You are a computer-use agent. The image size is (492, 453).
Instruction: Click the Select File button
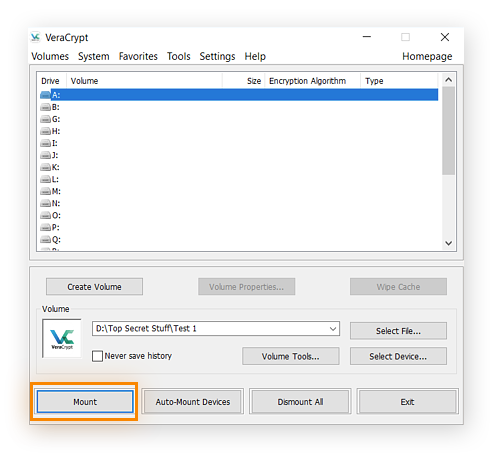[398, 331]
